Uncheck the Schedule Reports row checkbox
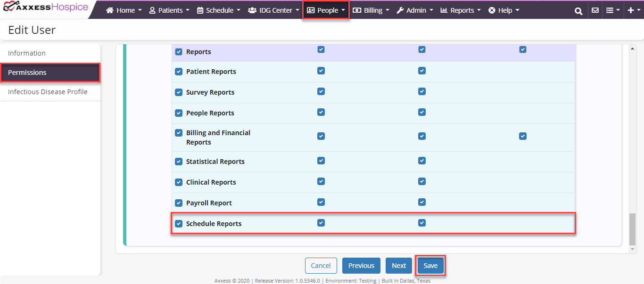The height and width of the screenshot is (284, 644). tap(179, 224)
